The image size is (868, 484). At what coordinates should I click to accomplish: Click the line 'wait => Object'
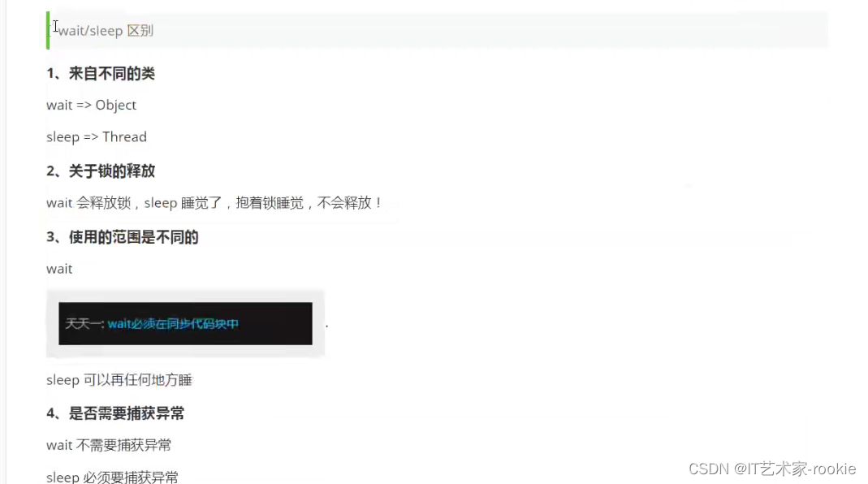pos(91,106)
